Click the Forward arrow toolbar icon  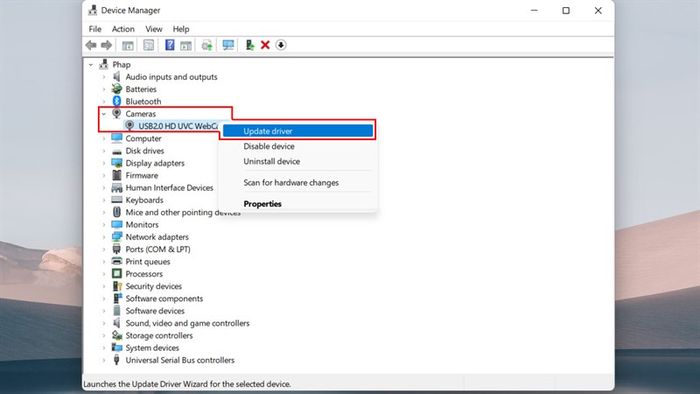point(106,45)
